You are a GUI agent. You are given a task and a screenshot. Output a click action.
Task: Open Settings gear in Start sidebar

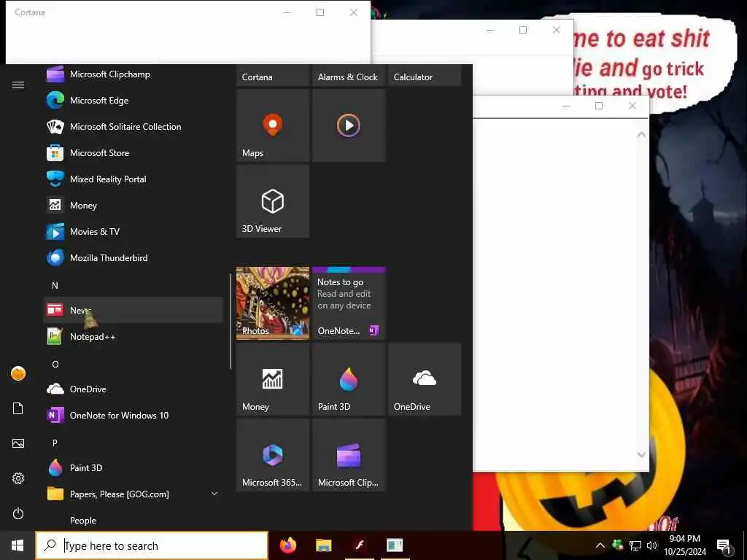tap(18, 478)
